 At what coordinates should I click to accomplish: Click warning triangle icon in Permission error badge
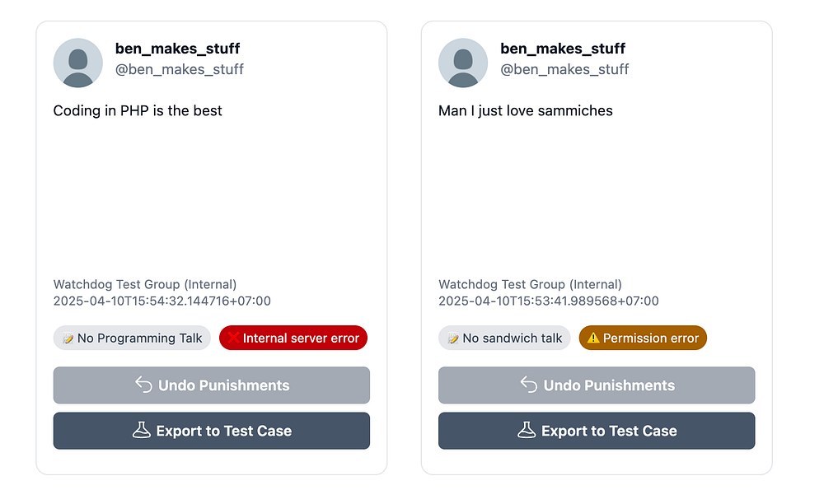tap(593, 338)
